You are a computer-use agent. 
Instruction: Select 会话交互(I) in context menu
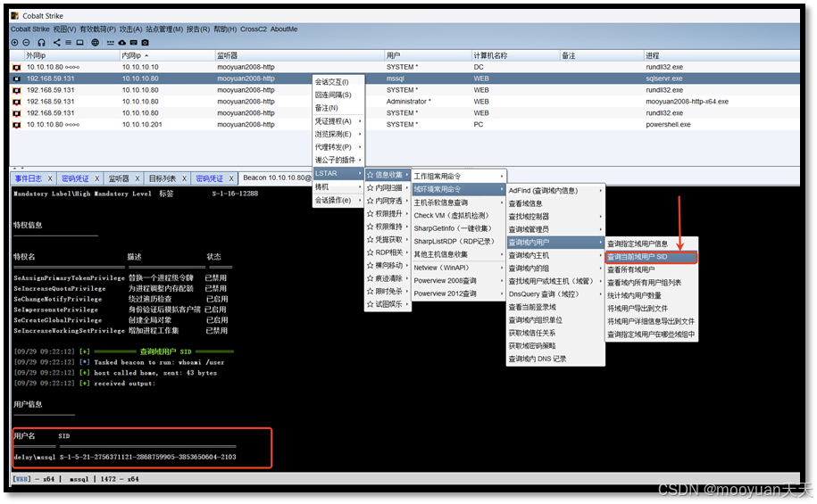[x=338, y=82]
